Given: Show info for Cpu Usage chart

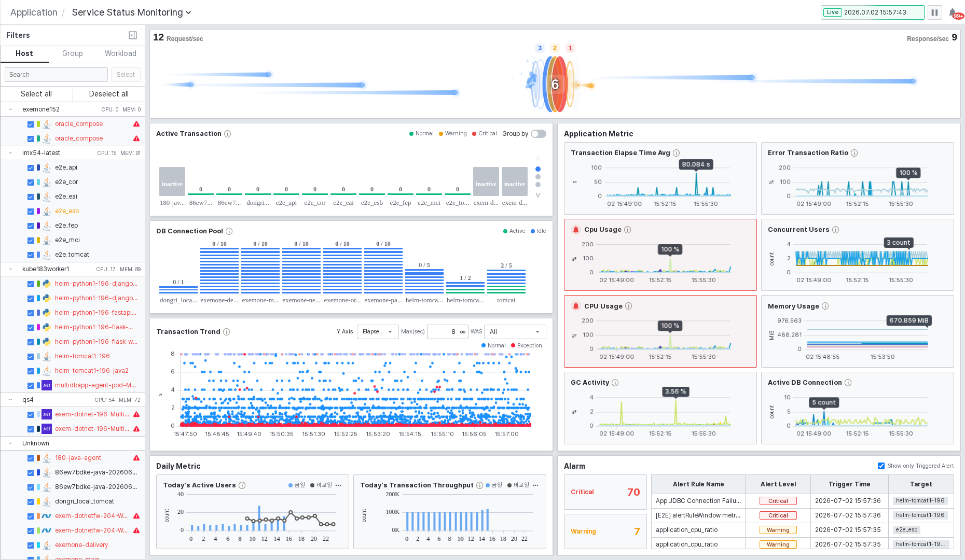Looking at the screenshot, I should pos(628,230).
